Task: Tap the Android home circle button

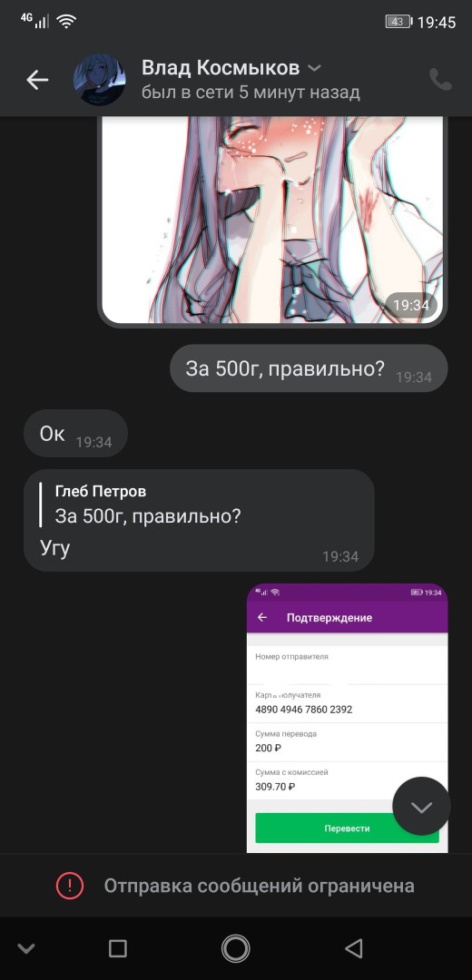Action: (x=236, y=949)
